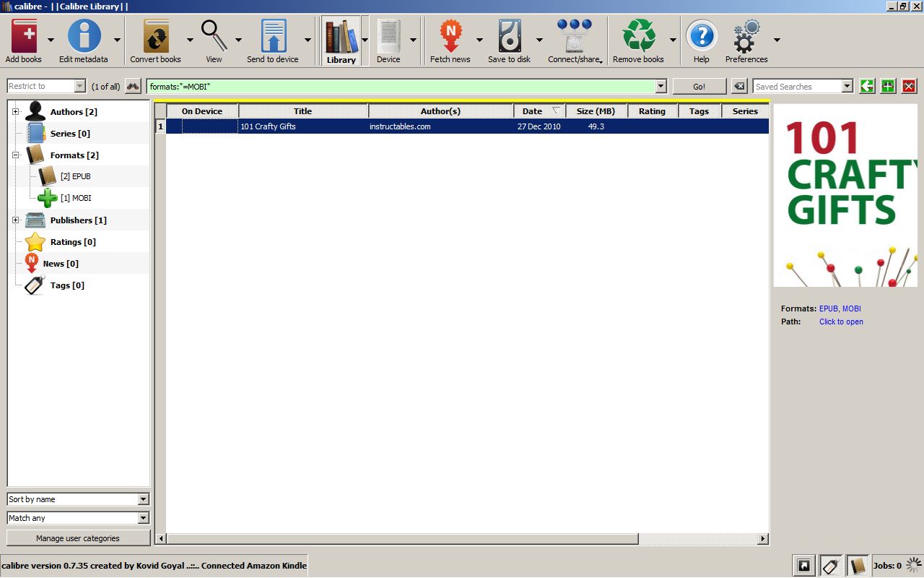Image resolution: width=924 pixels, height=578 pixels.
Task: Switch to the Library view
Action: pyautogui.click(x=341, y=38)
